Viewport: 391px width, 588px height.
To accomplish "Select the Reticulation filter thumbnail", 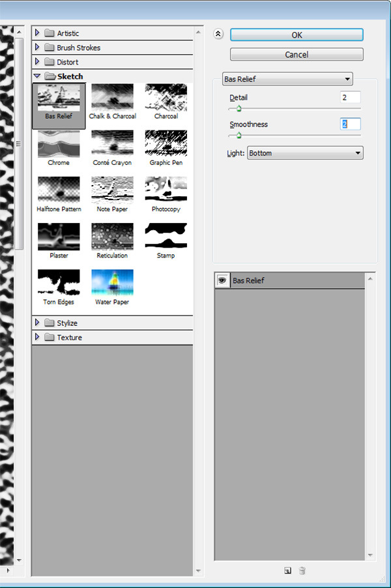I will [x=112, y=236].
